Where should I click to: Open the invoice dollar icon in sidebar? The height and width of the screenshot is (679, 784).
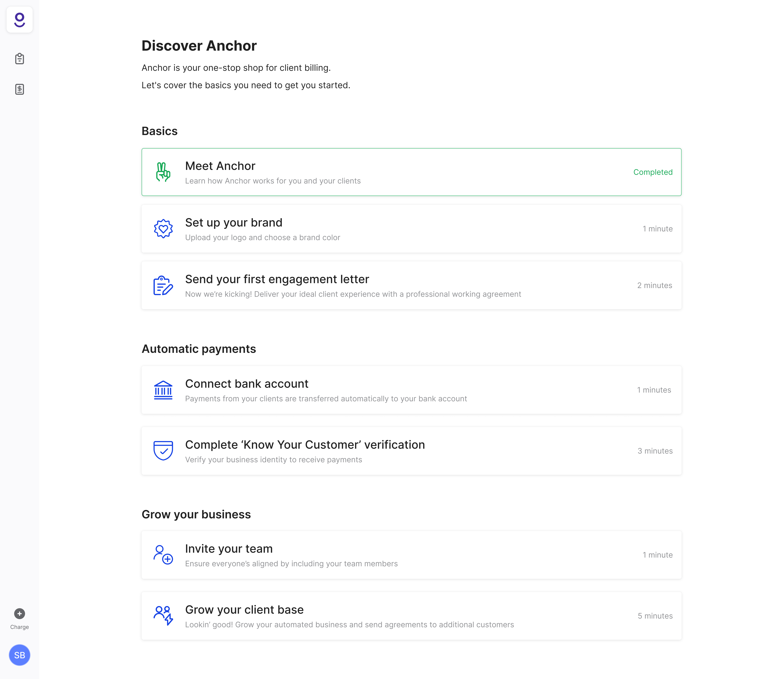pos(20,89)
